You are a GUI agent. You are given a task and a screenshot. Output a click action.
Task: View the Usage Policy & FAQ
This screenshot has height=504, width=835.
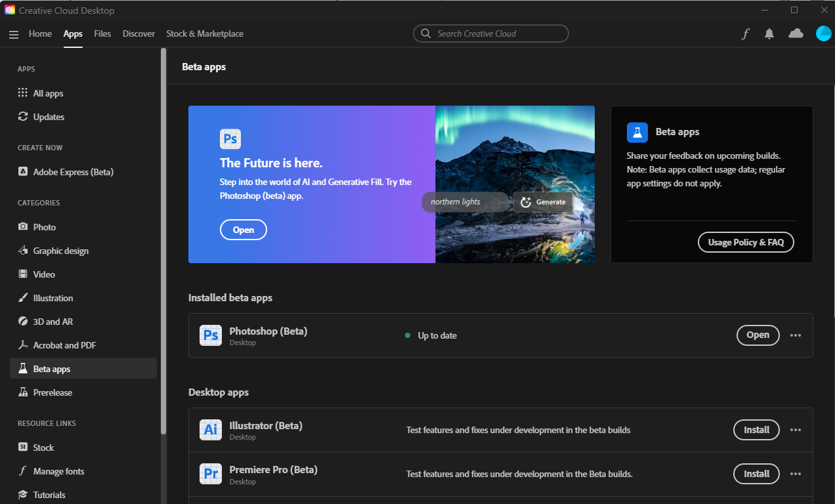[746, 242]
